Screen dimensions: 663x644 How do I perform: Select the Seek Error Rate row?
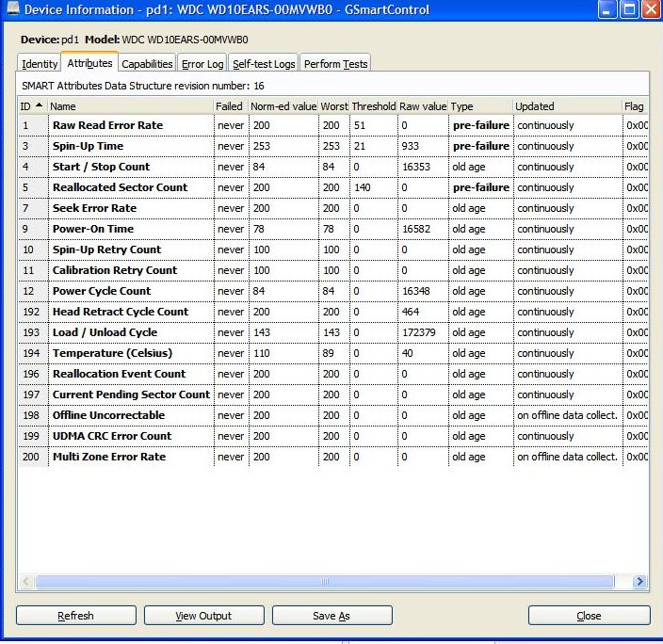(333, 208)
